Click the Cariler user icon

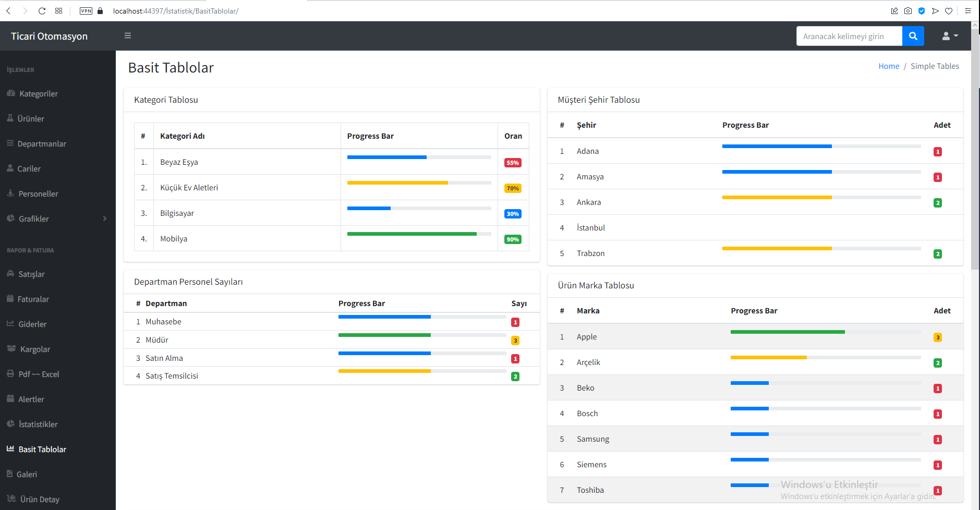click(10, 168)
